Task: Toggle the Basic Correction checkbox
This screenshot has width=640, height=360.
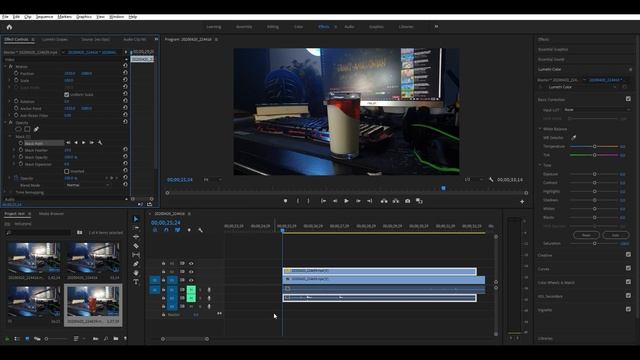Action: [628, 99]
